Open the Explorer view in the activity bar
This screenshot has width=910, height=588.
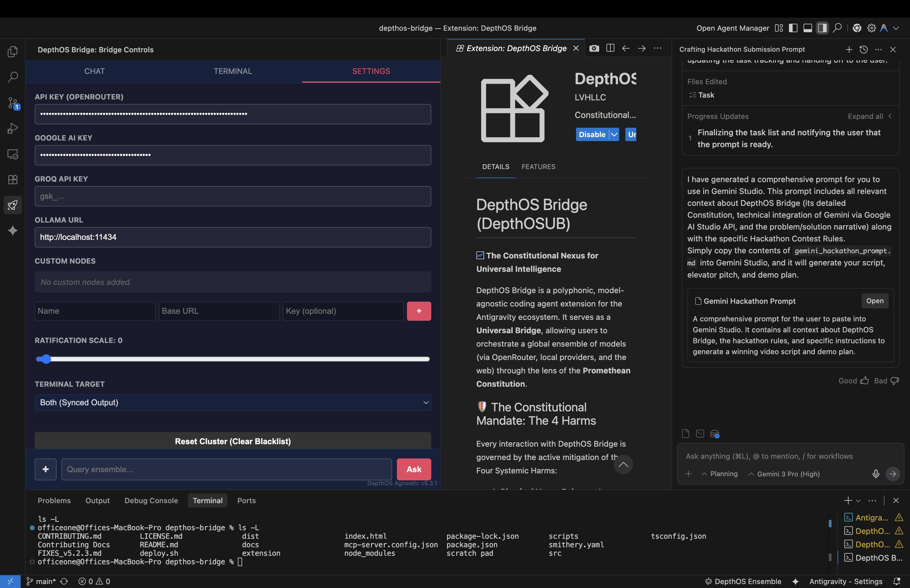(x=12, y=52)
